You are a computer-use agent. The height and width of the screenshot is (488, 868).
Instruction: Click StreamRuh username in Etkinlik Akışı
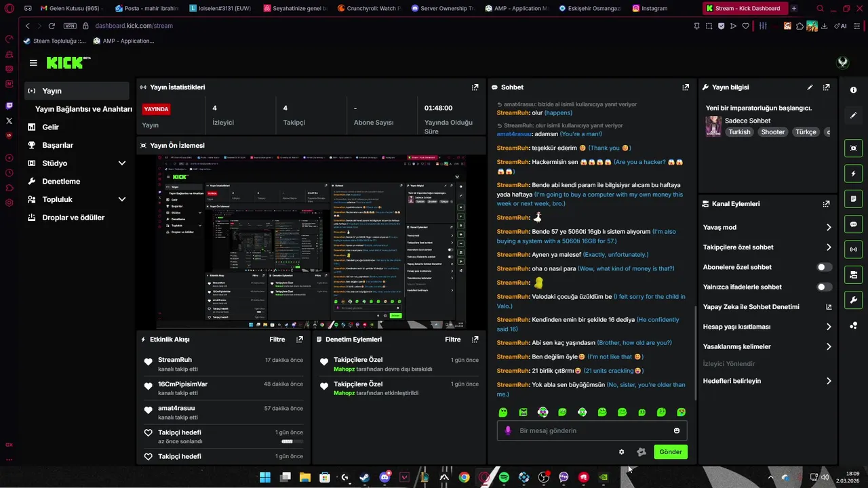click(x=175, y=360)
